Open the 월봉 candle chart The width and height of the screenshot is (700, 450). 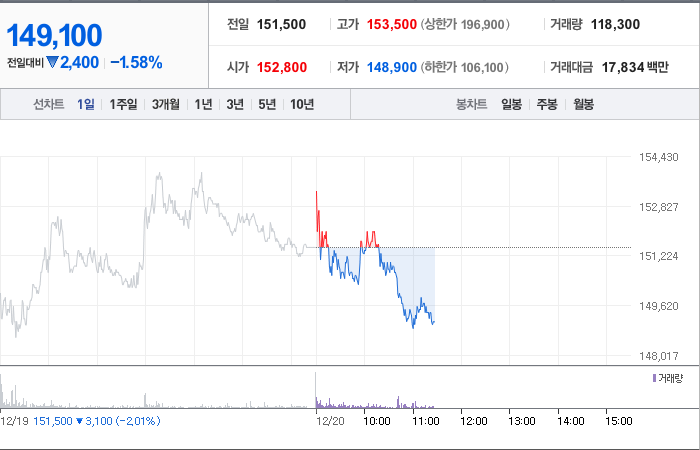(583, 104)
